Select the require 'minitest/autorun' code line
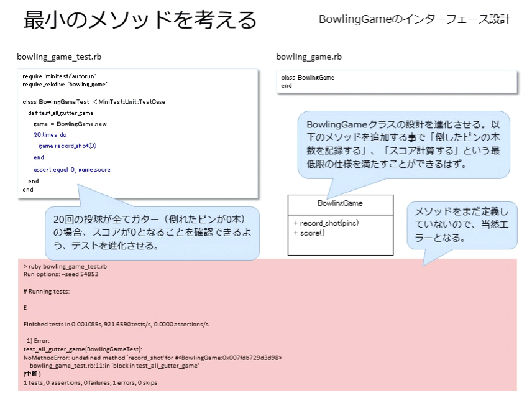The image size is (532, 398). tap(60, 76)
